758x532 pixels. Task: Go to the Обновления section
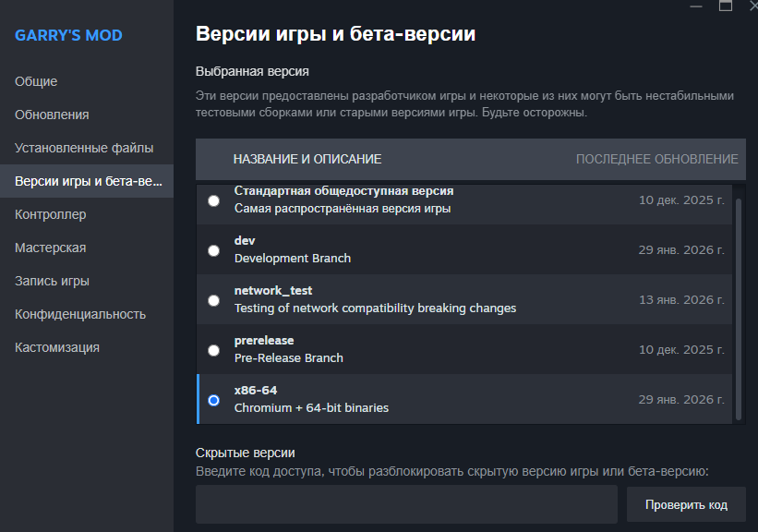(x=52, y=115)
